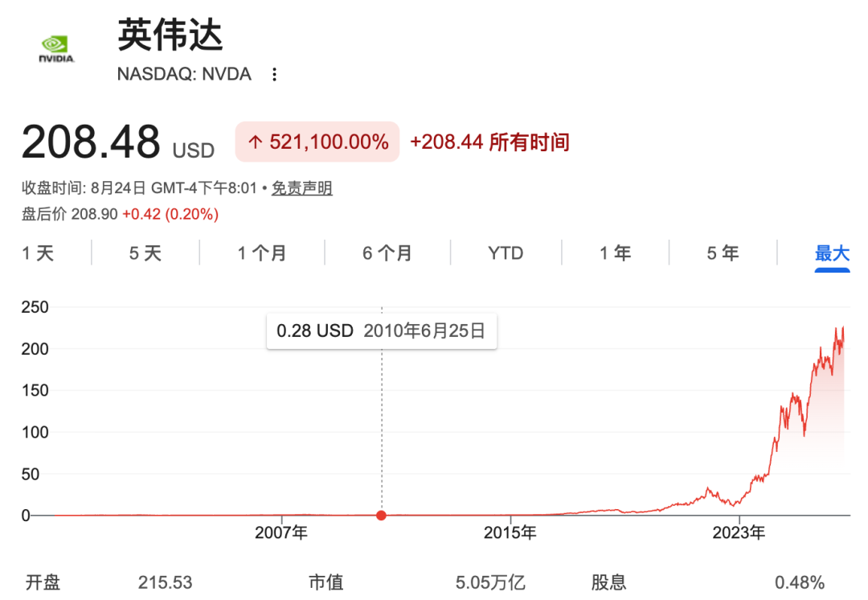Click the 150 y-axis label

35,391
